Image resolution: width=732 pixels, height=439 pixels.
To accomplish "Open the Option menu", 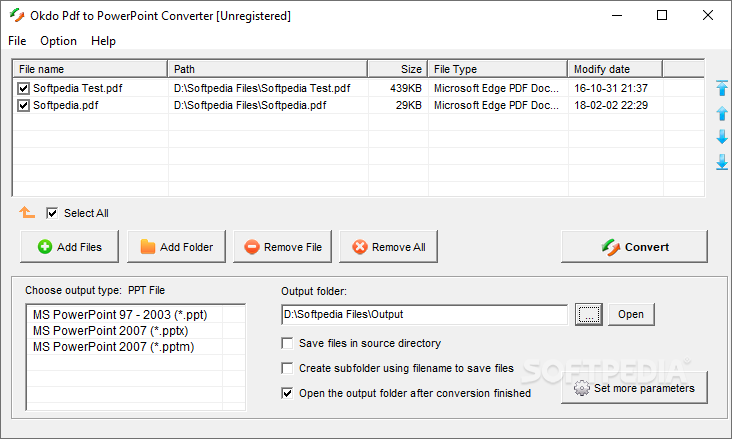I will coord(58,41).
